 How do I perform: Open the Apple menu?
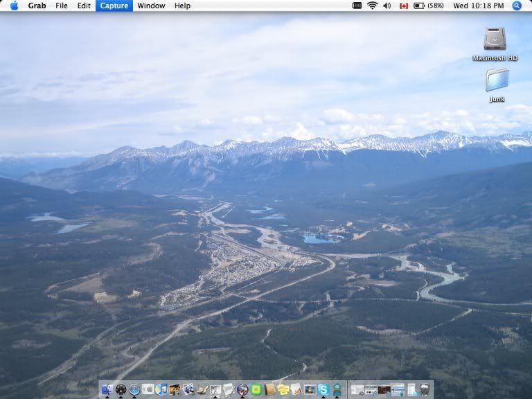(14, 6)
